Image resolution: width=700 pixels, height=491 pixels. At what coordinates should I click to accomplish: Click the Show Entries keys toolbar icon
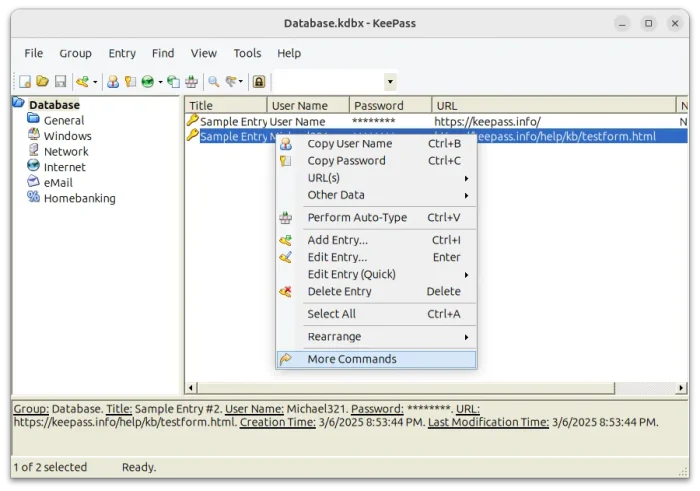point(231,81)
